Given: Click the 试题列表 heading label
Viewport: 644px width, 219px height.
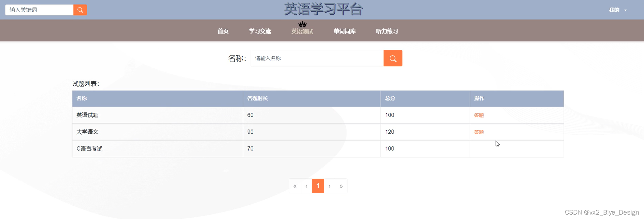Looking at the screenshot, I should pos(86,84).
